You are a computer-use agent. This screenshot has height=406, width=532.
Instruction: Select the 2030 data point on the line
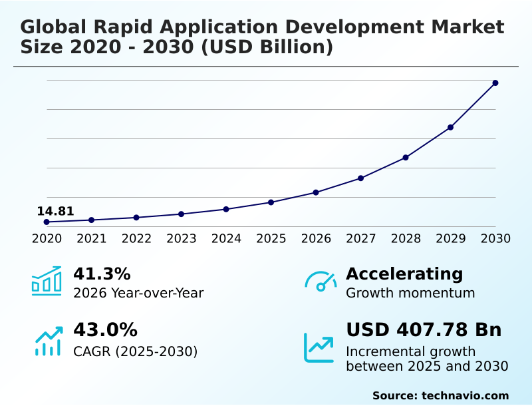pos(495,83)
